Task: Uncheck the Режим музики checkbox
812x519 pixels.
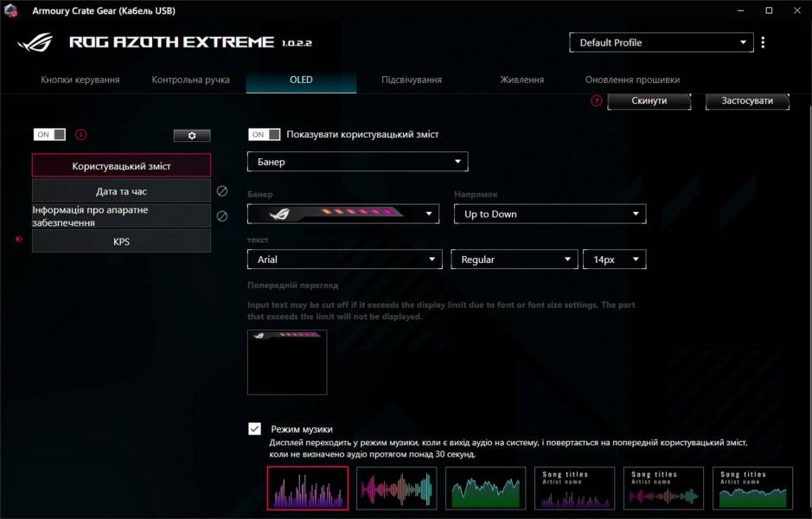Action: click(253, 426)
